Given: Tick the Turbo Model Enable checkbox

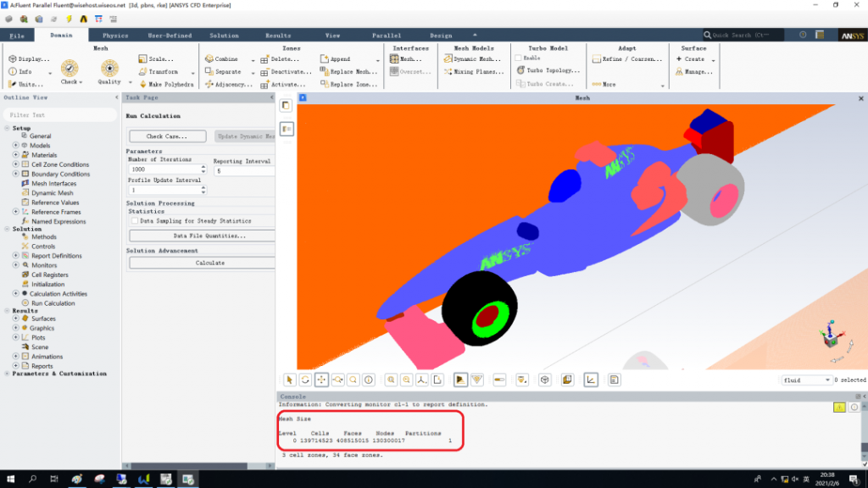Looking at the screenshot, I should tap(518, 58).
